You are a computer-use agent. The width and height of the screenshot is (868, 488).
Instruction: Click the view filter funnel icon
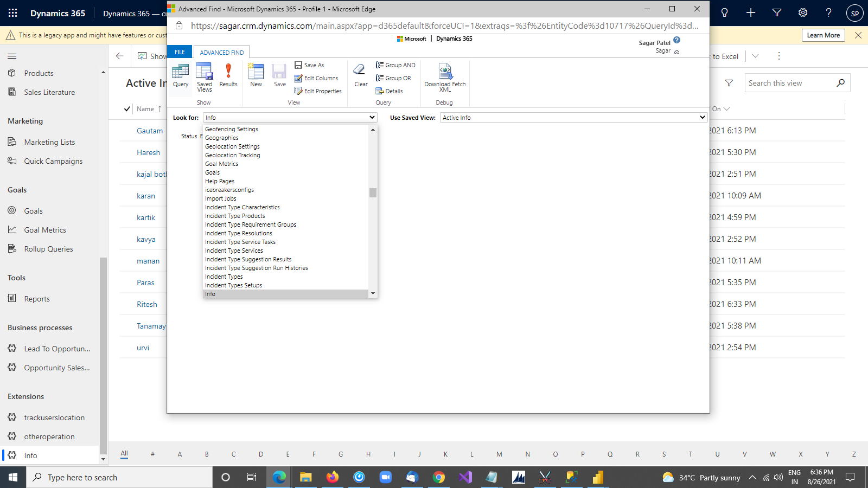coord(729,83)
